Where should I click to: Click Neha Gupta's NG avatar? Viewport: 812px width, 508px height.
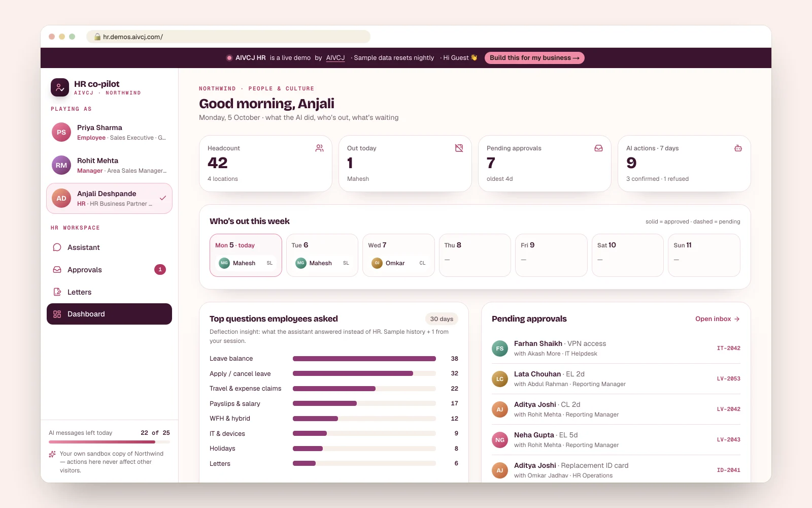(x=500, y=440)
